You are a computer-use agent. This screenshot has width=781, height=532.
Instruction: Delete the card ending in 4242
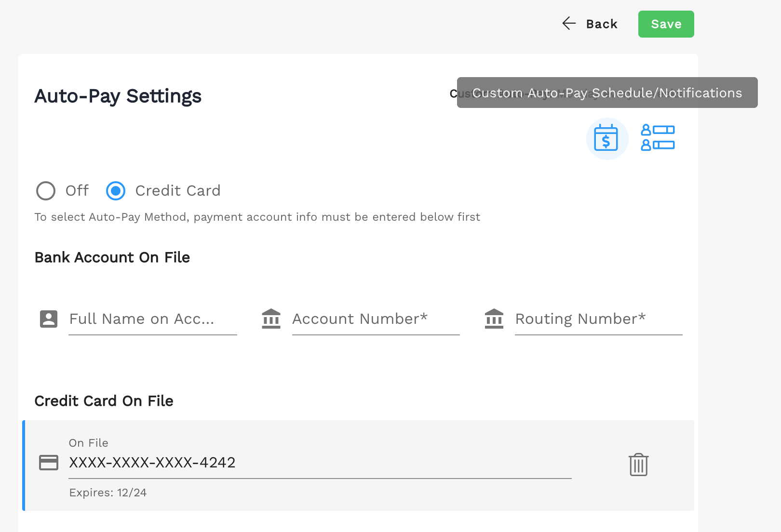point(638,465)
